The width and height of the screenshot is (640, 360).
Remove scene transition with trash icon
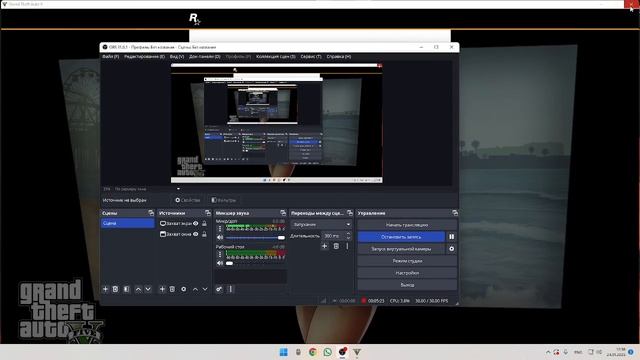(336, 246)
